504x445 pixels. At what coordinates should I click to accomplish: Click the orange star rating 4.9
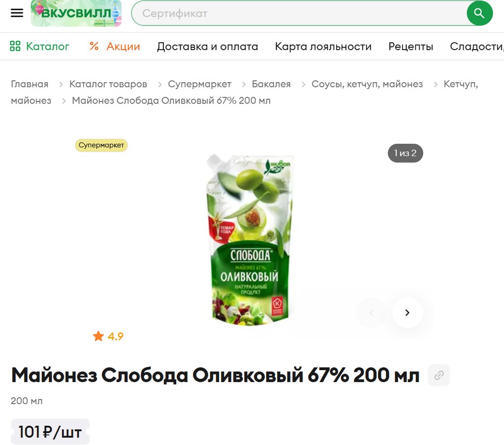click(108, 336)
